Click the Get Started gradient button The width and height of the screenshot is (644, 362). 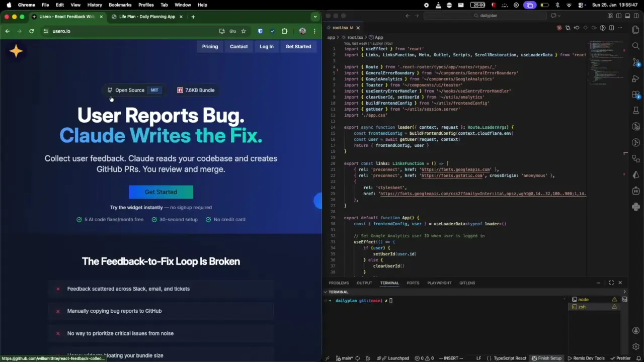[x=160, y=192]
